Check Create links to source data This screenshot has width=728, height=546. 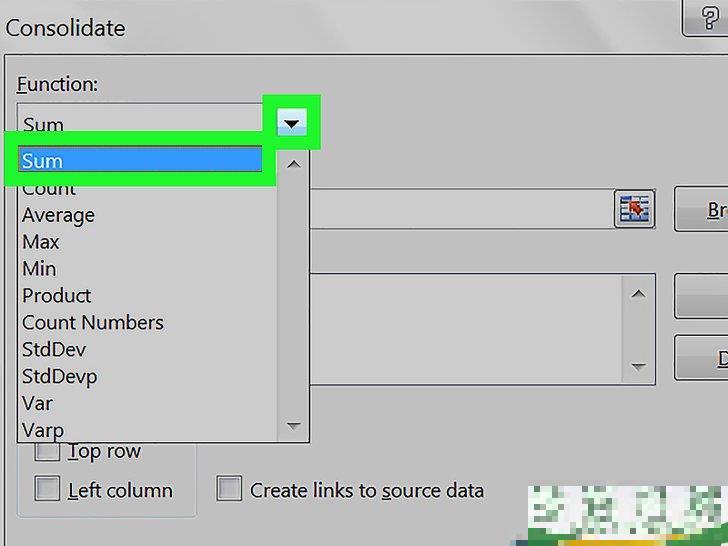tap(230, 490)
